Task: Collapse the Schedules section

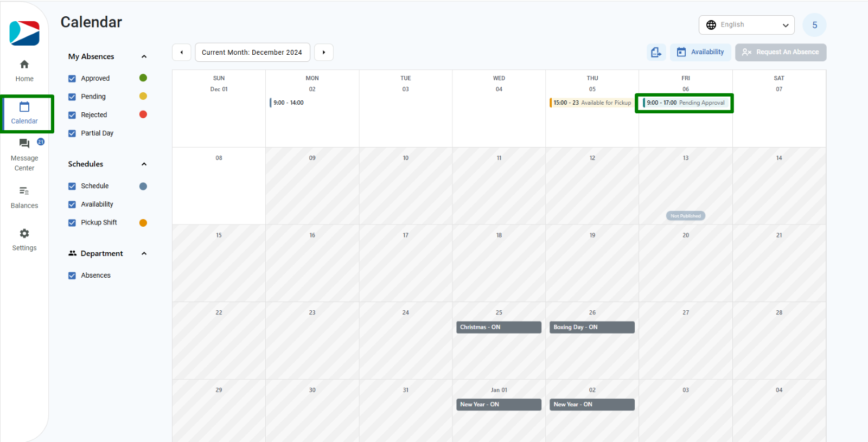Action: [x=144, y=164]
